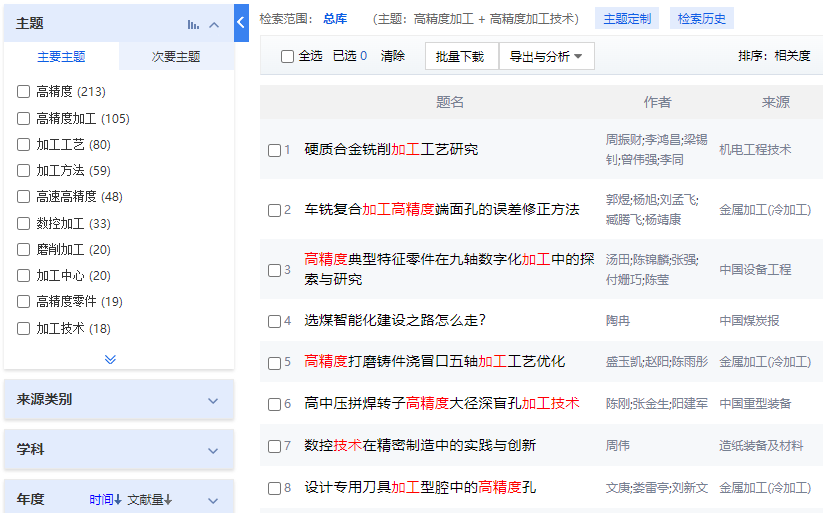This screenshot has height=513, width=823.
Task: Open the 主题定制 tab
Action: click(x=627, y=19)
